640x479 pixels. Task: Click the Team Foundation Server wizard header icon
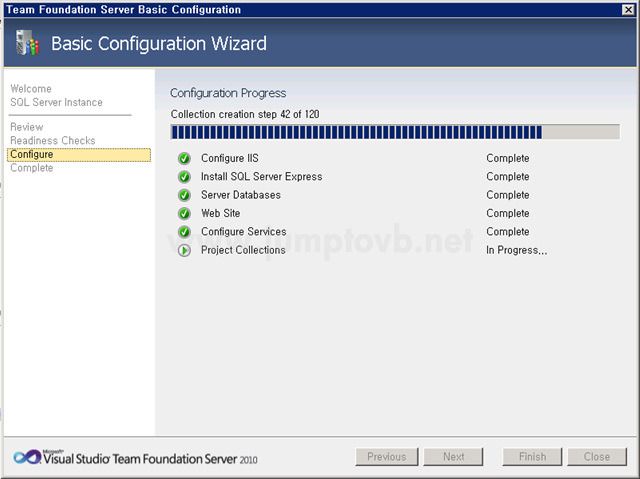point(27,42)
